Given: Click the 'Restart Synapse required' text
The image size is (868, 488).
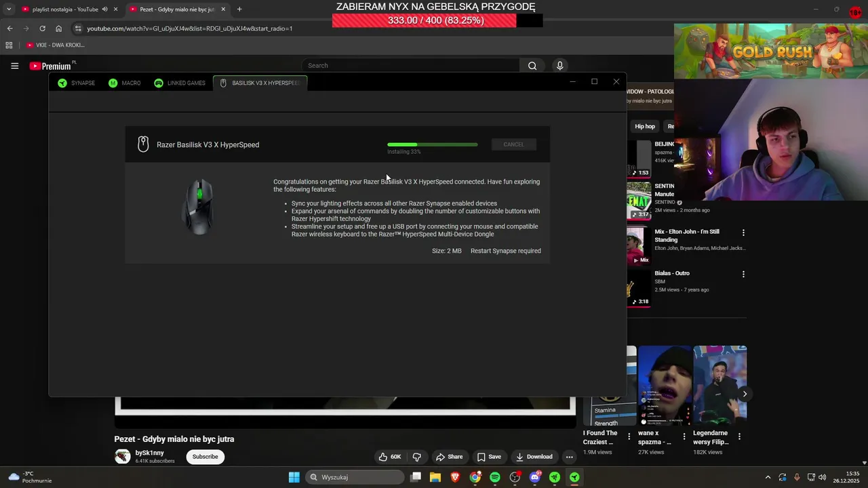Looking at the screenshot, I should coord(506,251).
